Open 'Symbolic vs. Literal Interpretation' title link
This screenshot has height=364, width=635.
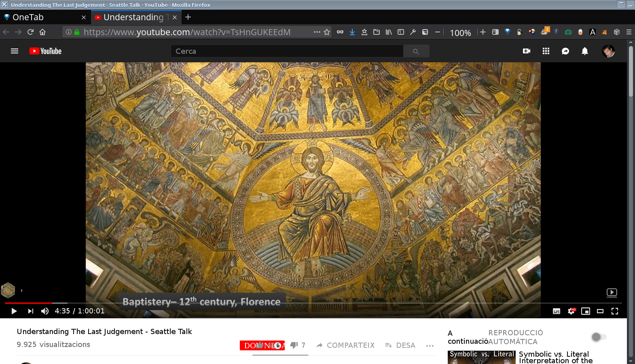[x=556, y=357]
